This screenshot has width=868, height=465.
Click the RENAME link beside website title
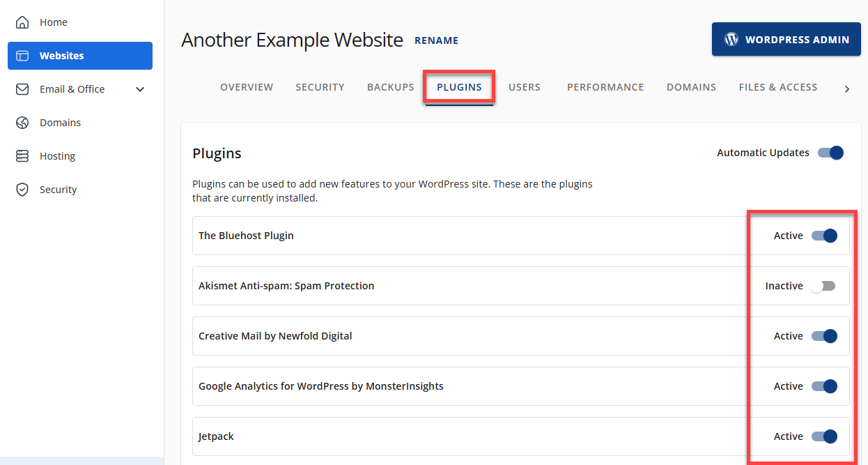point(436,40)
